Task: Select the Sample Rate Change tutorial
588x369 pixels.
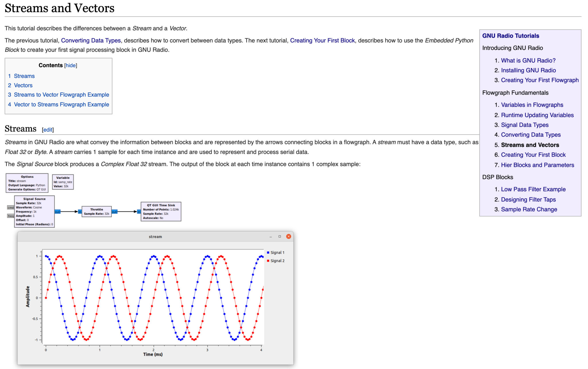Action: tap(529, 209)
